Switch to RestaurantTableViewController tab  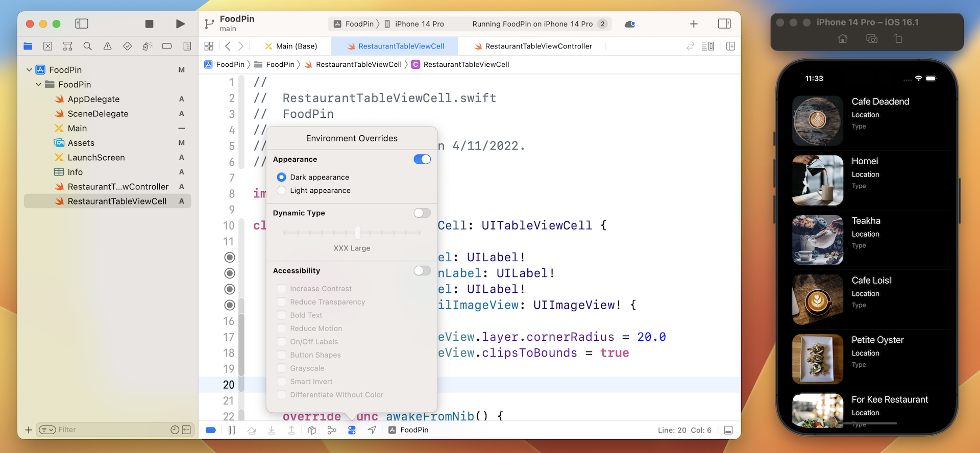point(538,46)
